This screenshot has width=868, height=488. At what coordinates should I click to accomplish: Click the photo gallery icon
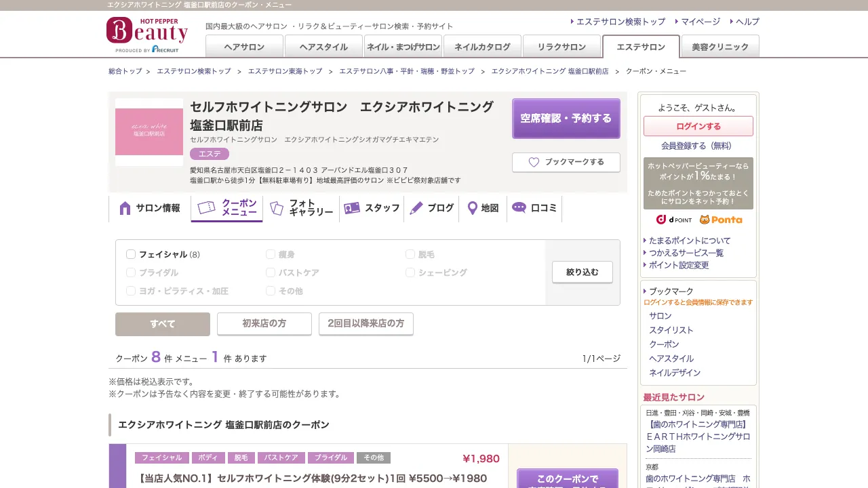click(276, 208)
